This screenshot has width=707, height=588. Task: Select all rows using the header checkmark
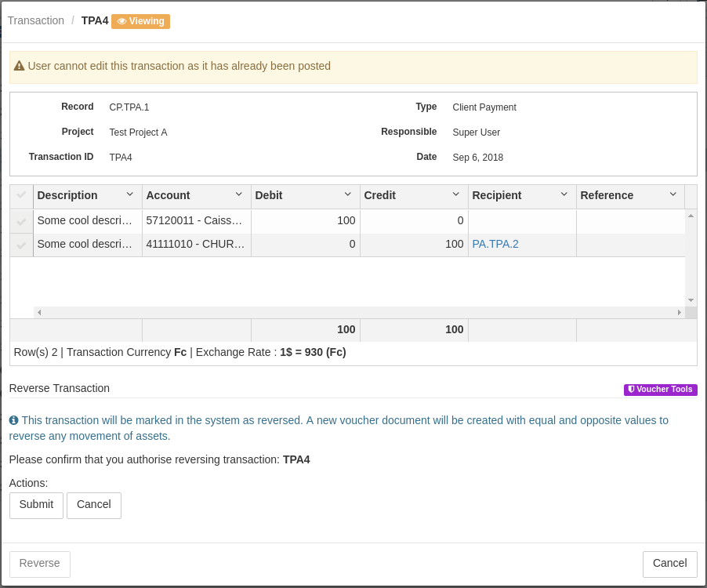point(20,195)
